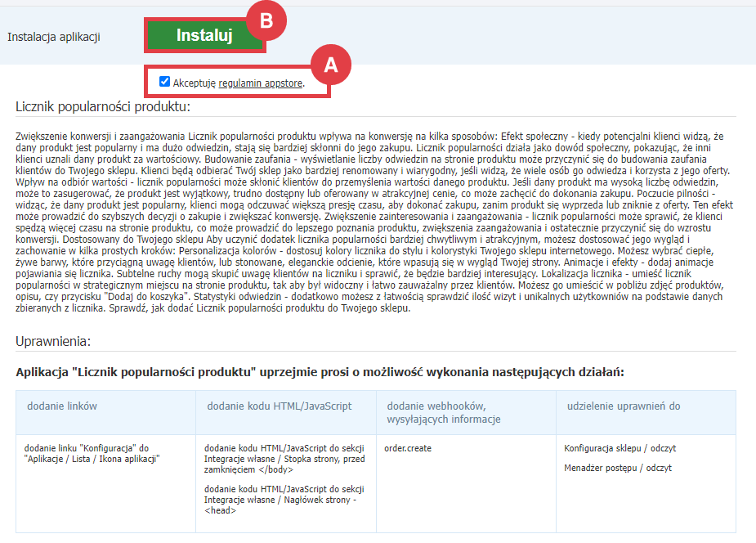Viewport: 756px width, 543px height.
Task: Click the red circular "A" marker badge
Action: (x=331, y=65)
